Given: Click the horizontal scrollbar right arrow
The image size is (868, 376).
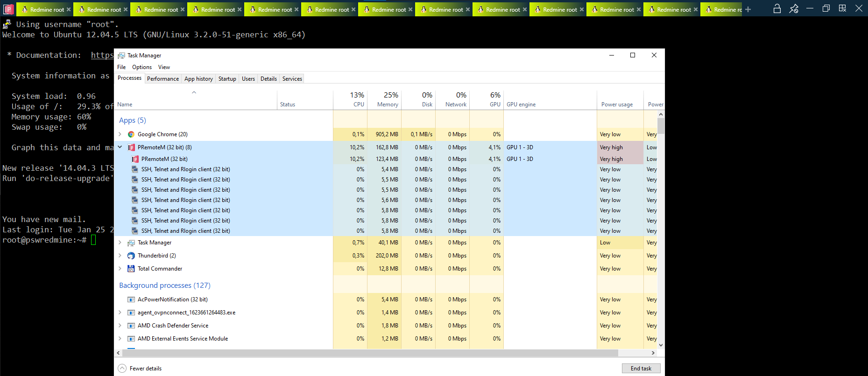Looking at the screenshot, I should pos(653,353).
